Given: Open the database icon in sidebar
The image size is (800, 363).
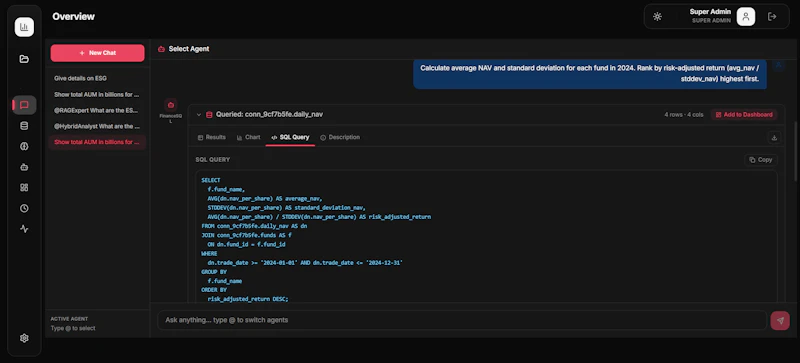Looking at the screenshot, I should tap(24, 126).
